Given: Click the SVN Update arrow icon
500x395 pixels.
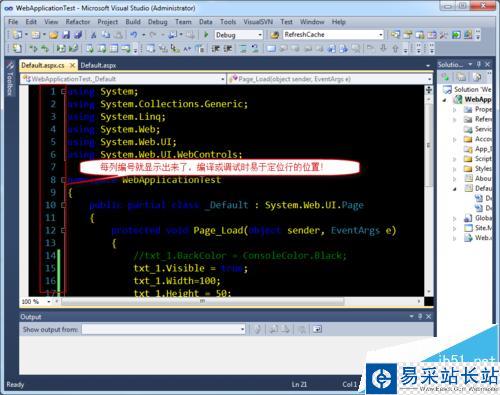Looking at the screenshot, I should pyautogui.click(x=33, y=49).
